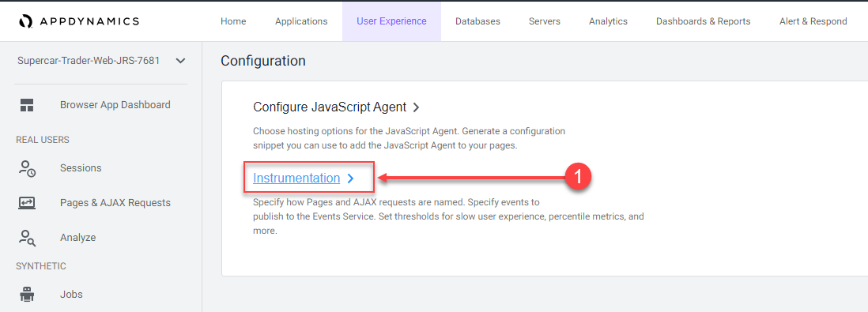868x312 pixels.
Task: Select Sessions in the sidebar
Action: [x=81, y=168]
